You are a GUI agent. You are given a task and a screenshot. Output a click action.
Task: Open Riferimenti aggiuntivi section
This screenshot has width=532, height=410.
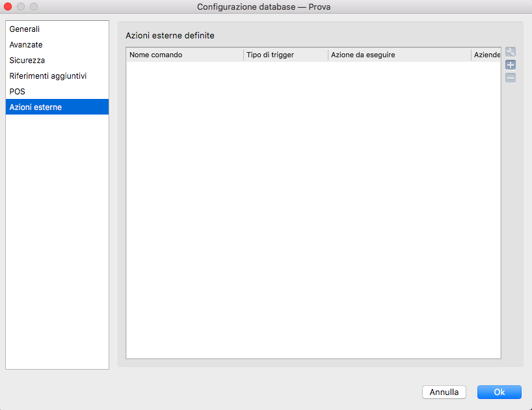(48, 76)
